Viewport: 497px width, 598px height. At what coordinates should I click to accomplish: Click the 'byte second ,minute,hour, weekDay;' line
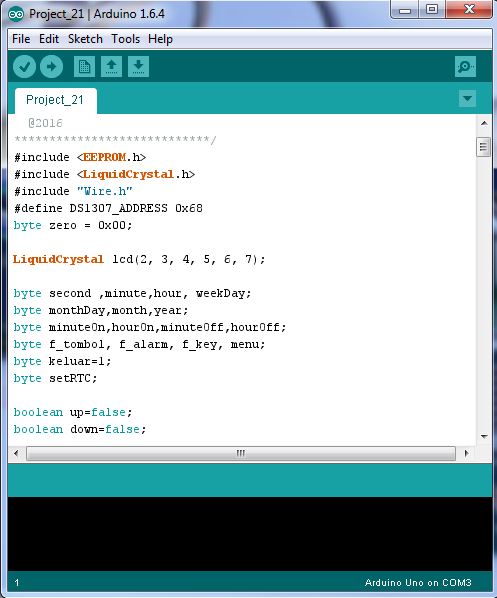tap(132, 293)
